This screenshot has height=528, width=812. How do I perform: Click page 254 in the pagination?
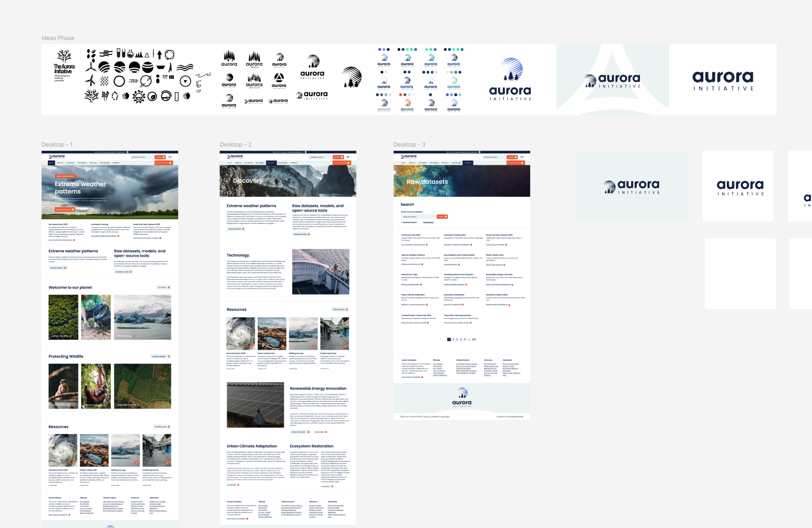click(x=474, y=339)
